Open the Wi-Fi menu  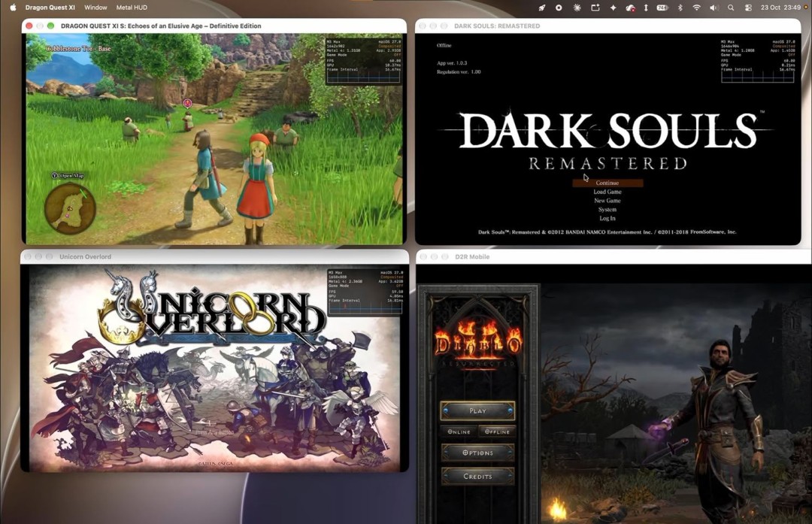[x=697, y=8]
